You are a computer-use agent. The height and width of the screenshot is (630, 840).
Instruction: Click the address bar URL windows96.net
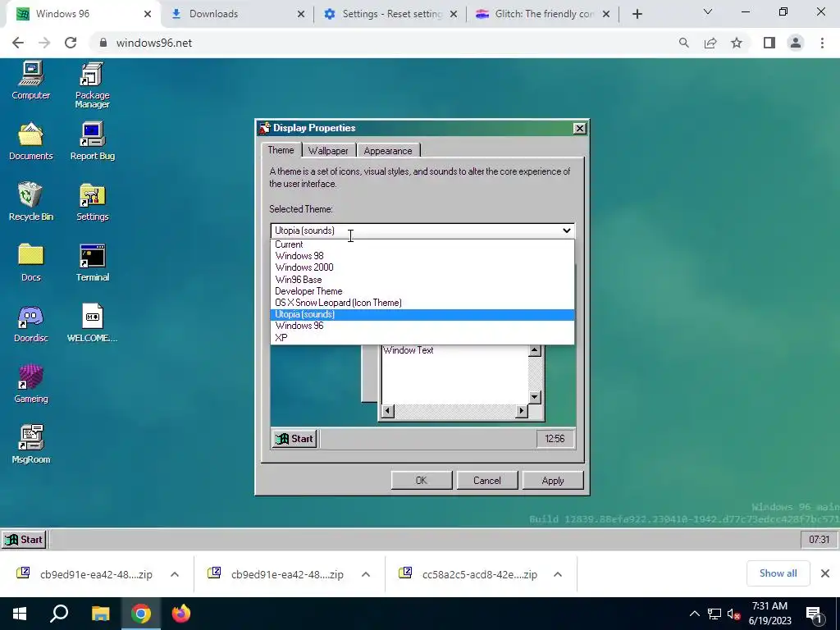pos(153,43)
